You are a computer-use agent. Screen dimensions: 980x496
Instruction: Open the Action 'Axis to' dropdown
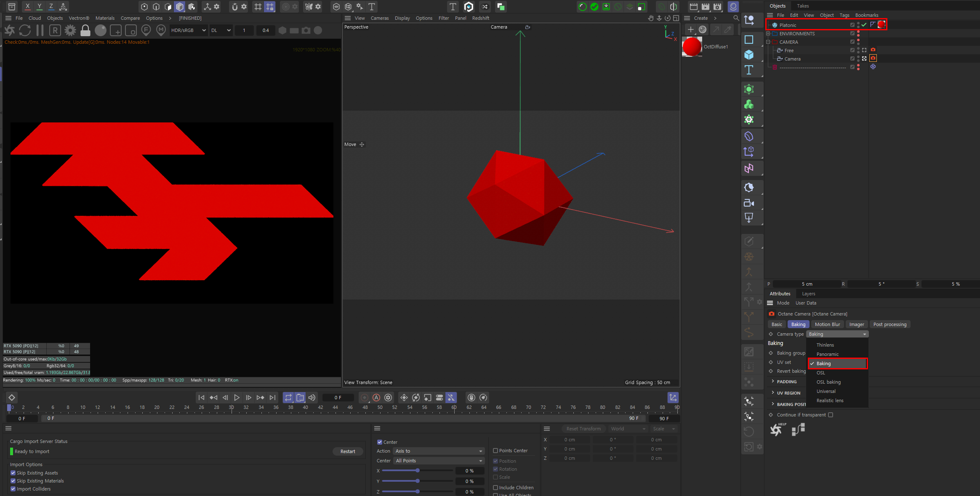[x=439, y=451]
